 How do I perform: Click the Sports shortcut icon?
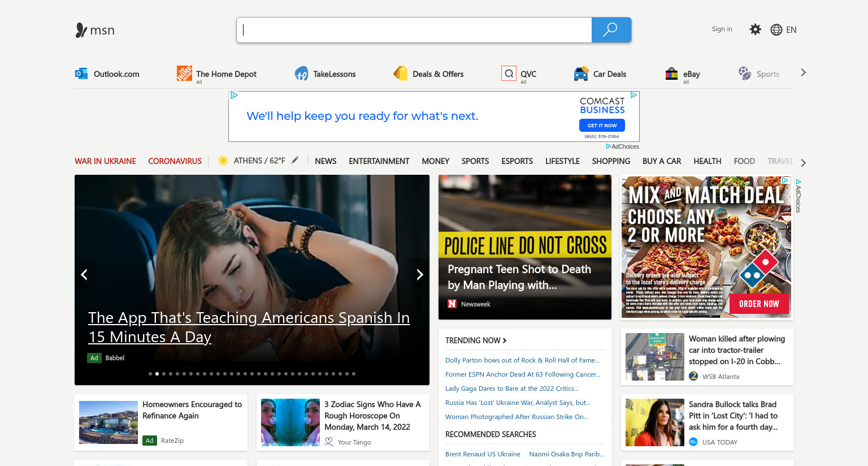(x=745, y=74)
